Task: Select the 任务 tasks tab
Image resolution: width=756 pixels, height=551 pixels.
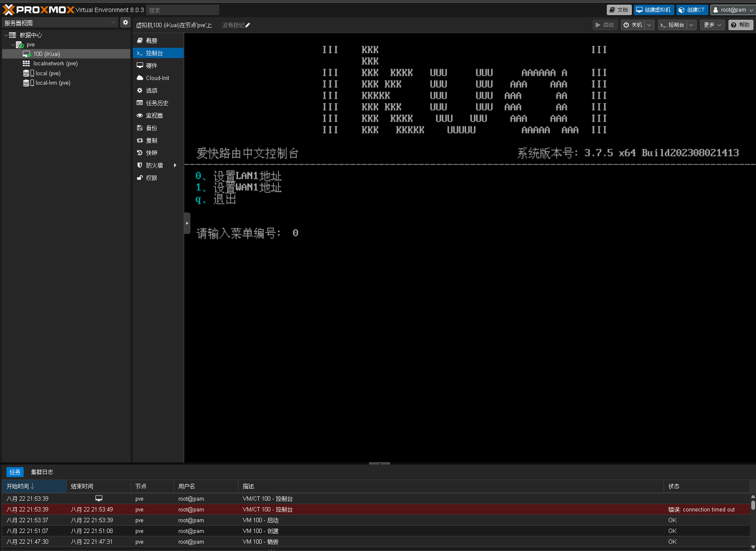Action: [x=15, y=472]
